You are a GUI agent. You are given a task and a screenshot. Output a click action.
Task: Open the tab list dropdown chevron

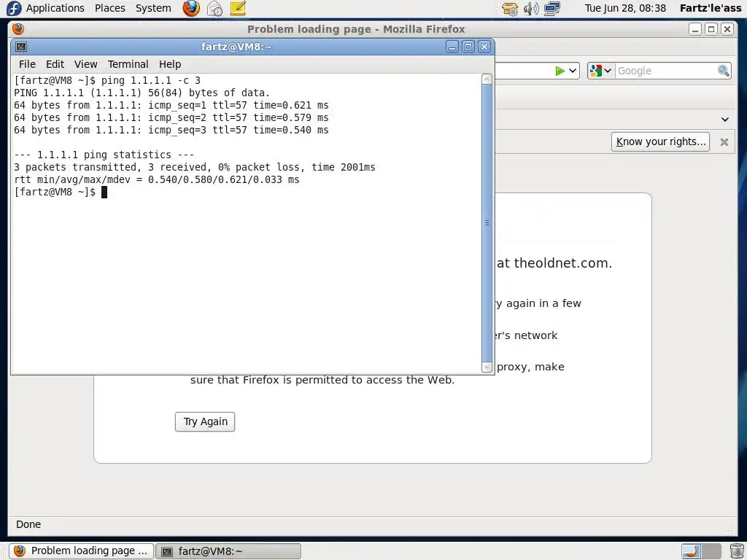[724, 119]
